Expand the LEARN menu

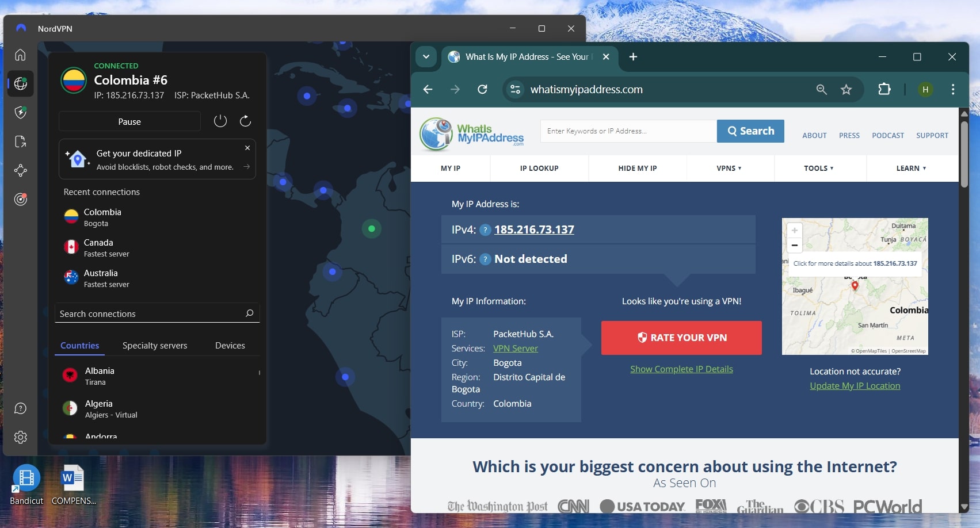tap(912, 168)
